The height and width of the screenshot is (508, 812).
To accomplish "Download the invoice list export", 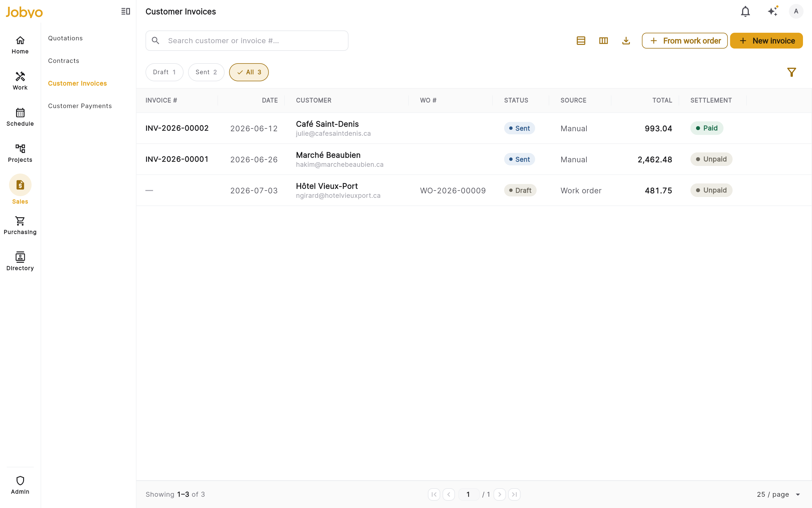I will (x=626, y=41).
